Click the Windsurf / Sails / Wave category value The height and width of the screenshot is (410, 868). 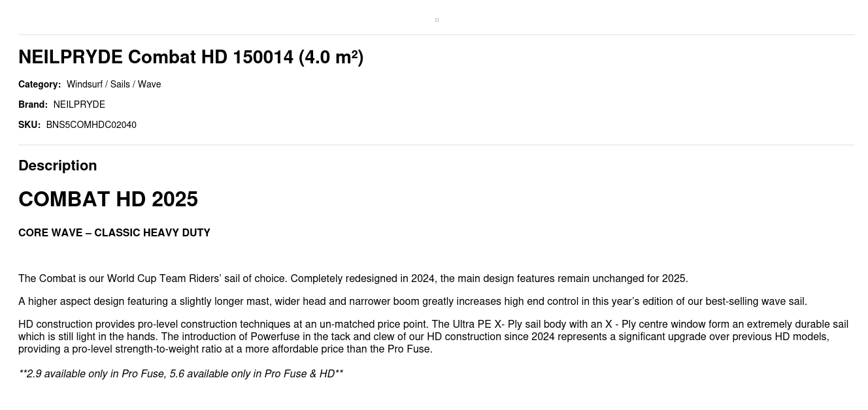point(114,84)
